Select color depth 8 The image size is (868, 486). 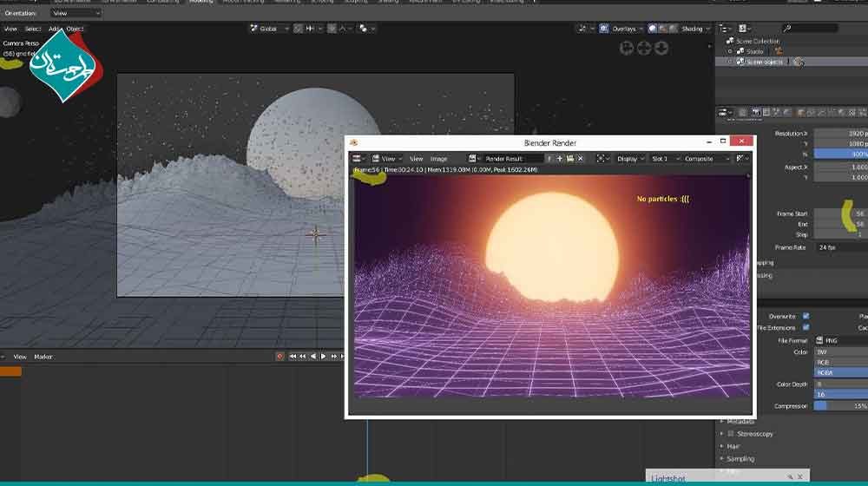(841, 384)
